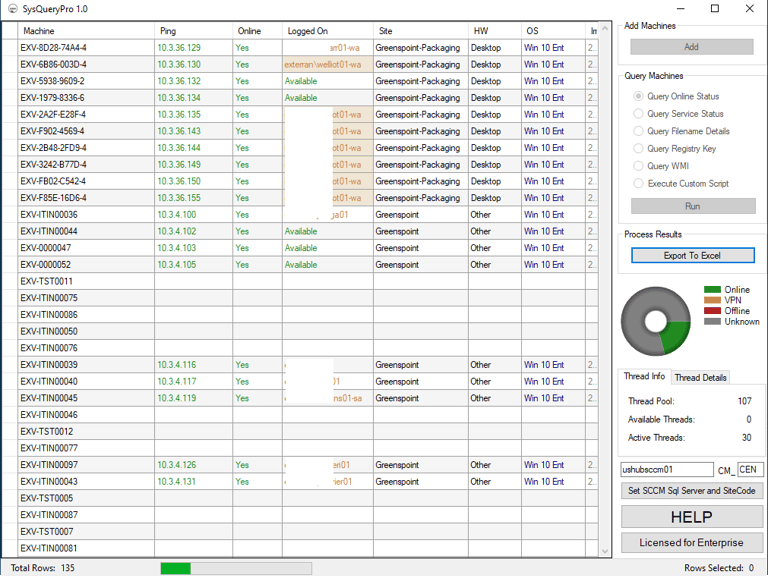Click the orange VPN legend swatch
The height and width of the screenshot is (576, 768).
[x=712, y=300]
